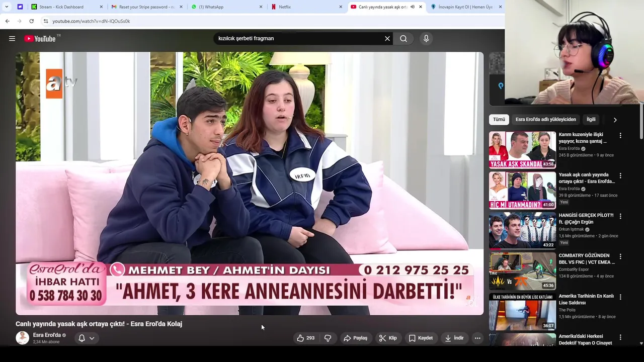Close the Netflix tab
Image resolution: width=644 pixels, height=362 pixels.
(341, 7)
